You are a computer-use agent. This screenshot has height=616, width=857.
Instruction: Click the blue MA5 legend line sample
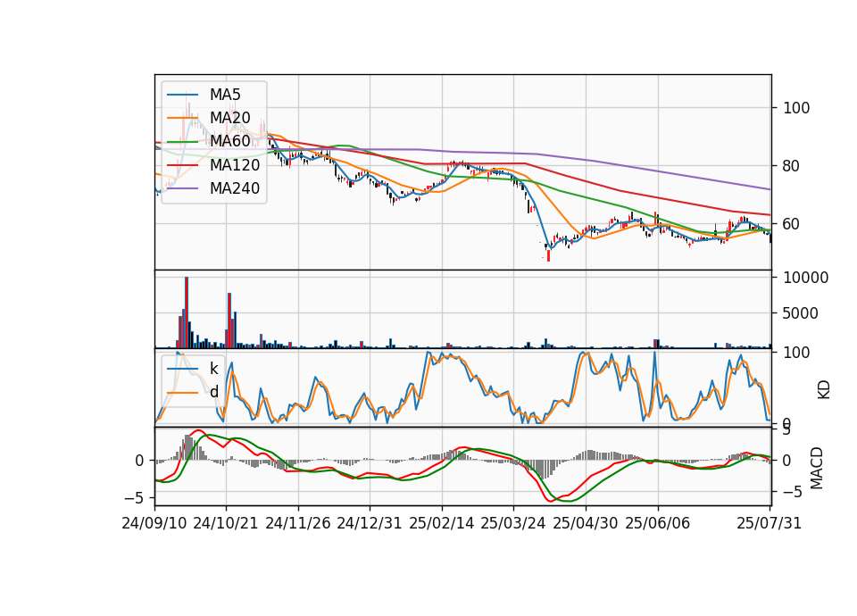pyautogui.click(x=182, y=96)
